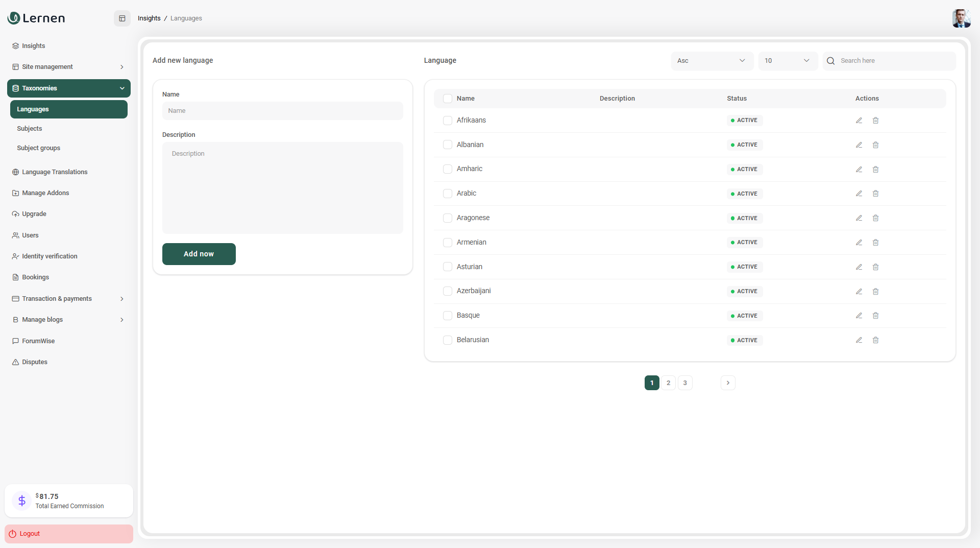Select the Basque language checkbox
The image size is (980, 548).
coord(448,316)
